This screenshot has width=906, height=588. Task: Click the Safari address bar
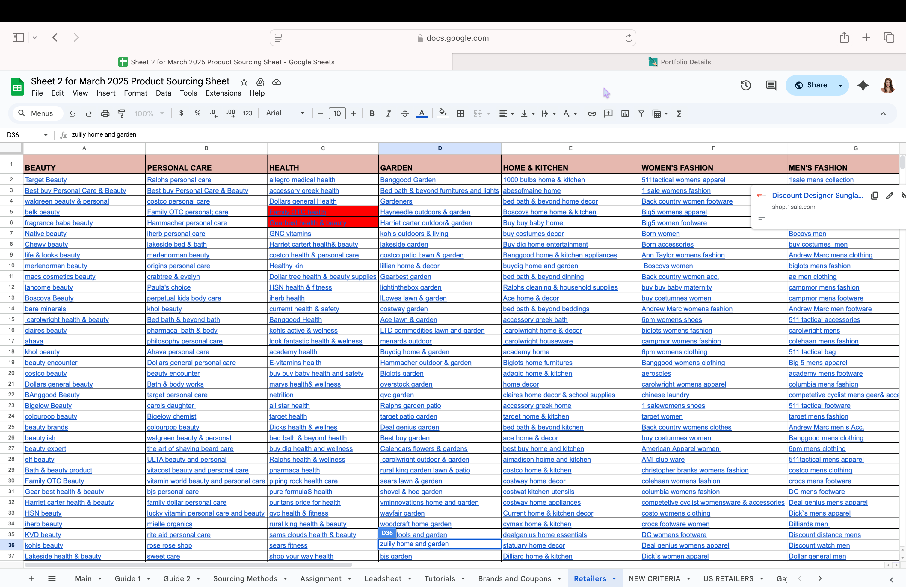[x=453, y=38]
